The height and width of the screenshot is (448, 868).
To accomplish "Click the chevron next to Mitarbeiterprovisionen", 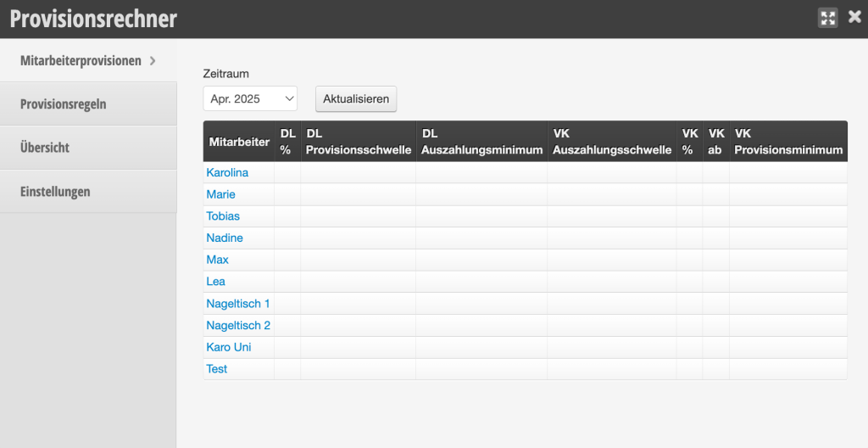I will point(153,60).
